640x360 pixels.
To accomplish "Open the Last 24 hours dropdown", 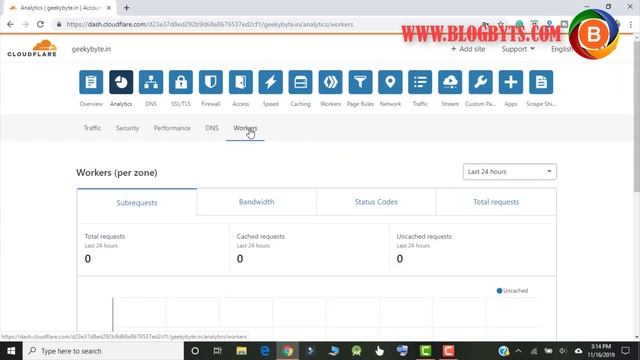I will point(510,172).
